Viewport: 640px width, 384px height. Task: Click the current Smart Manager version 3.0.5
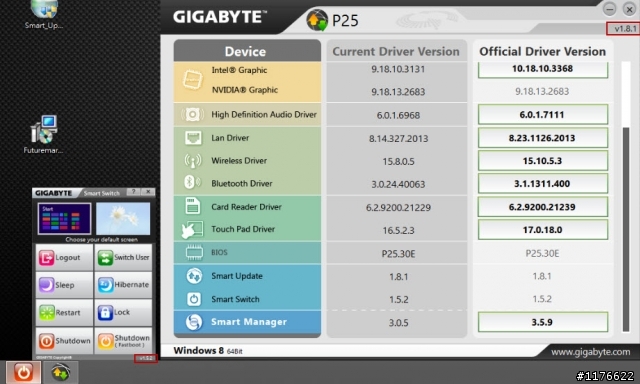tap(398, 323)
